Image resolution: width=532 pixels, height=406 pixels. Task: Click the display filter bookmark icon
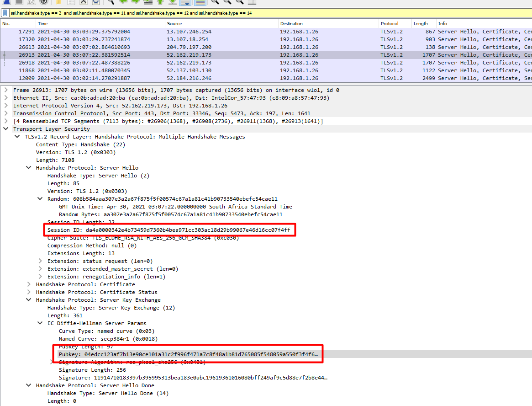pyautogui.click(x=5, y=13)
